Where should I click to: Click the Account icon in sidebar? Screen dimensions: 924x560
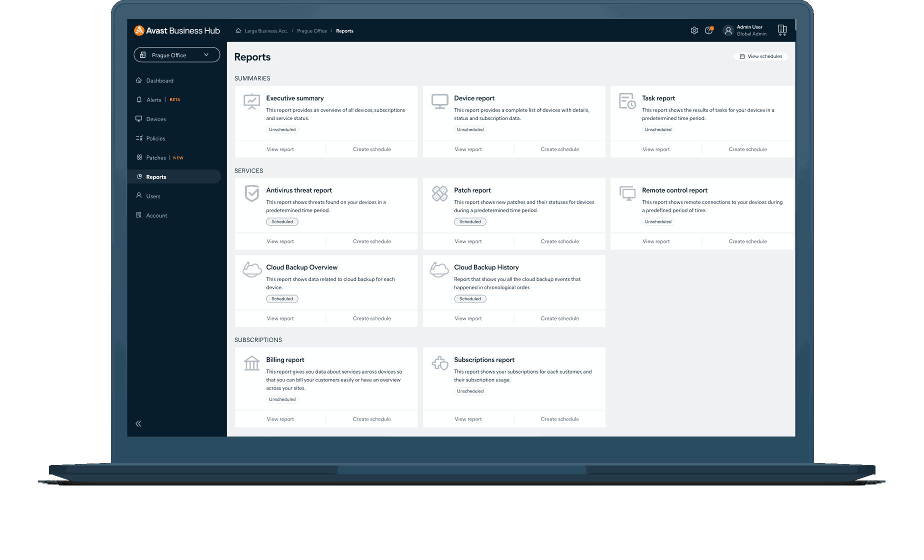click(139, 215)
